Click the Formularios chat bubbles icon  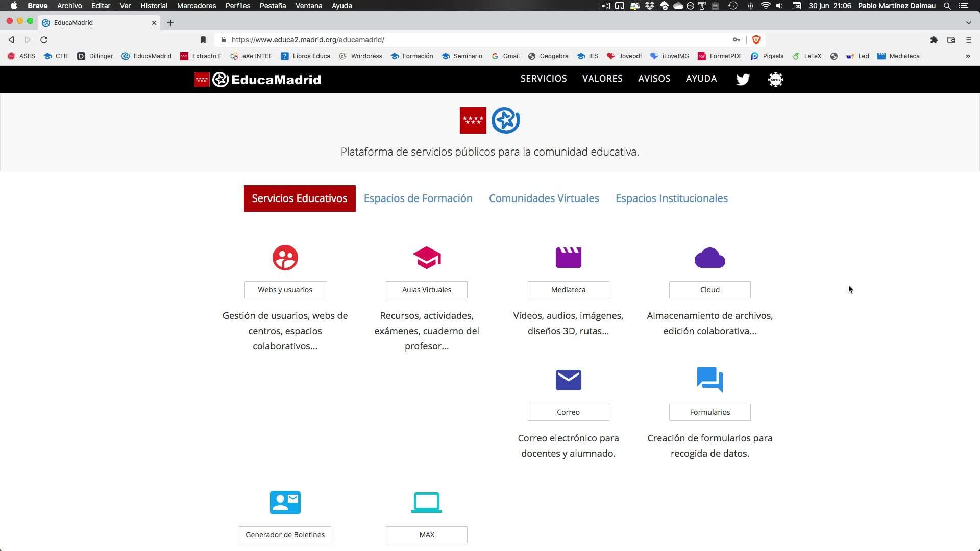[709, 380]
